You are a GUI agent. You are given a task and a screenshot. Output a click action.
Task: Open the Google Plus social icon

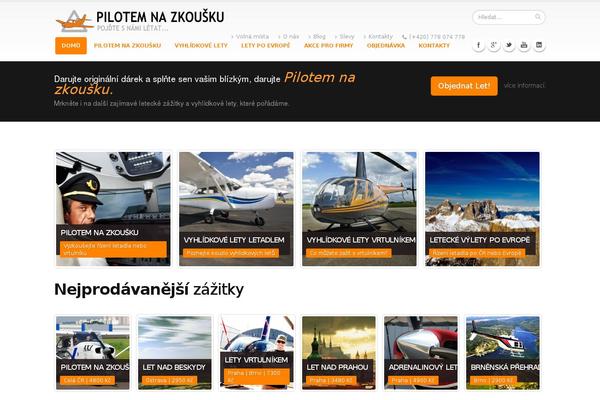[x=494, y=45]
